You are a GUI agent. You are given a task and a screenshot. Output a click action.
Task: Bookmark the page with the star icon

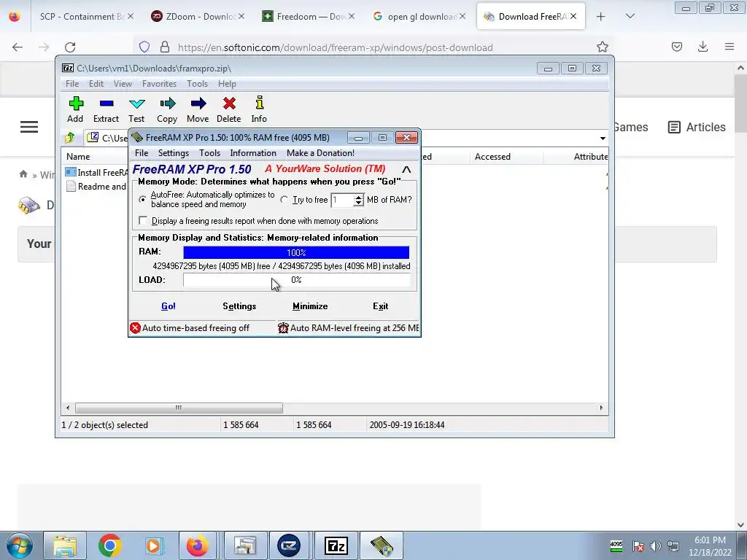602,47
